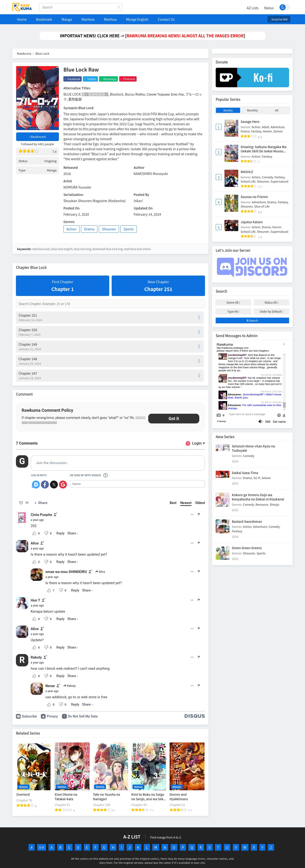Screen dimensions: 305x868
Task: Click the Rawkuma logo
Action: pyautogui.click(x=22, y=7)
